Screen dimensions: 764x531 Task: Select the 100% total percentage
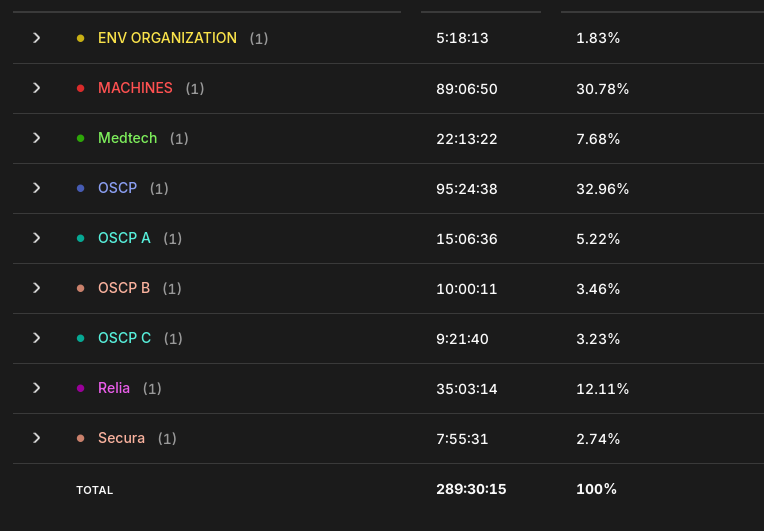[x=596, y=489]
